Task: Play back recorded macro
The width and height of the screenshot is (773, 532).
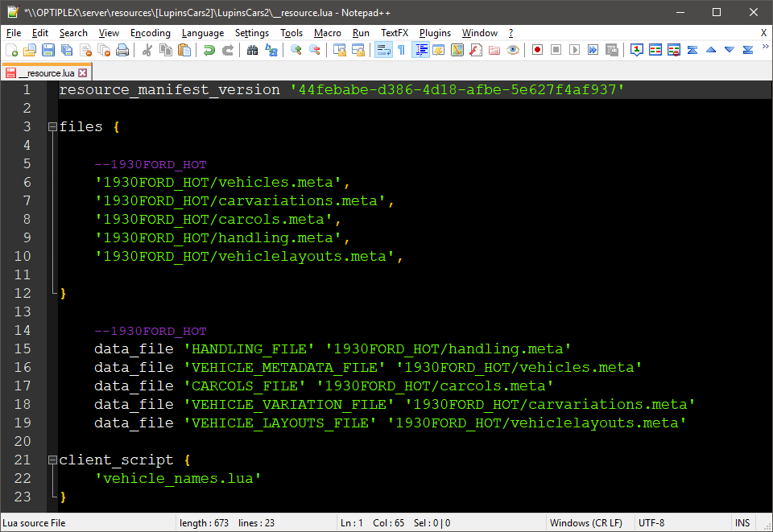Action: coord(574,50)
